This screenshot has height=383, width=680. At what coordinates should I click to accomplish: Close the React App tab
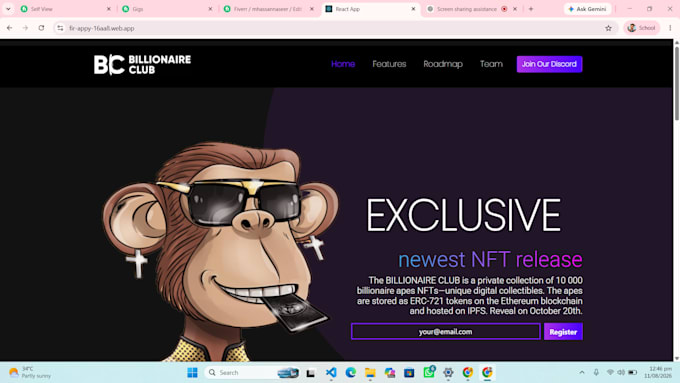click(x=413, y=9)
